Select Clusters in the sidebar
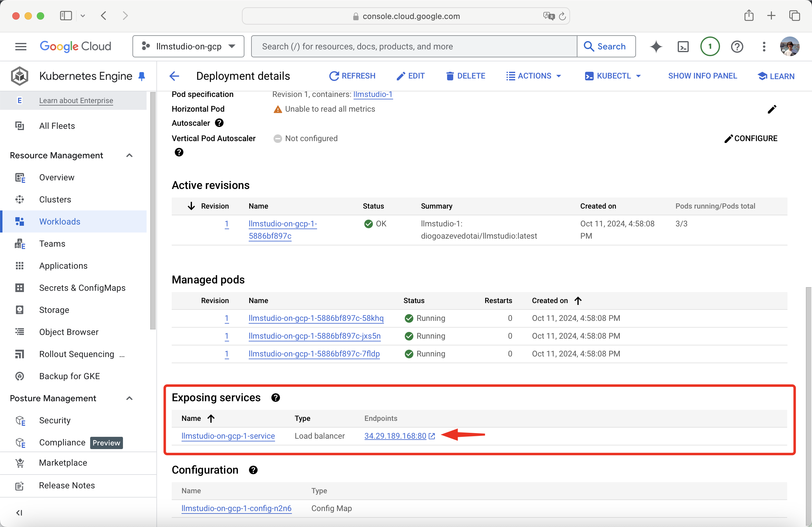The width and height of the screenshot is (812, 527). coord(55,199)
